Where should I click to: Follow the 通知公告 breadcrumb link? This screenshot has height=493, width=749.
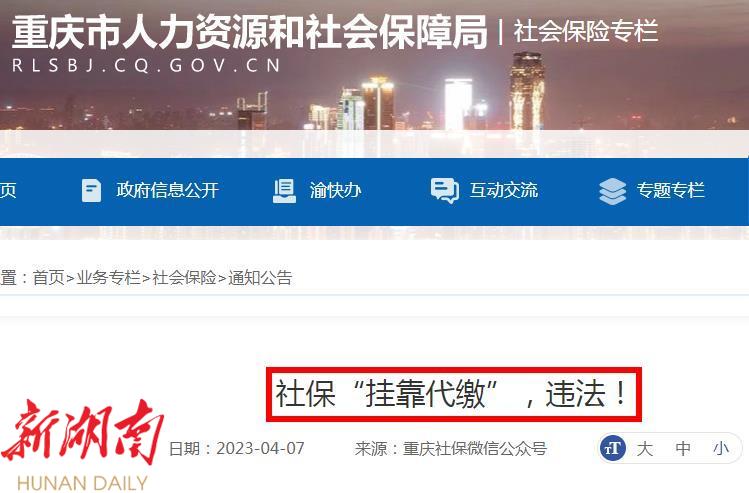pyautogui.click(x=260, y=278)
